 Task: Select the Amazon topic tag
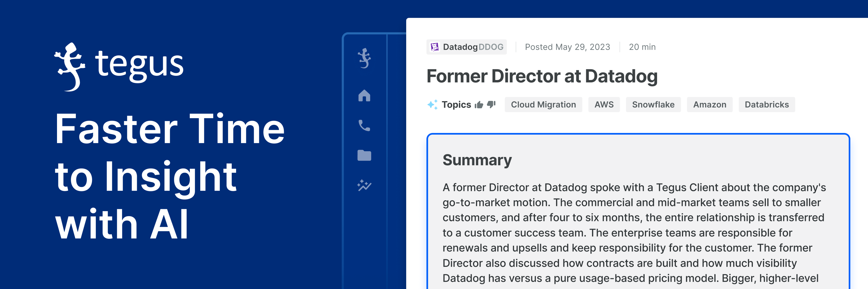(710, 105)
